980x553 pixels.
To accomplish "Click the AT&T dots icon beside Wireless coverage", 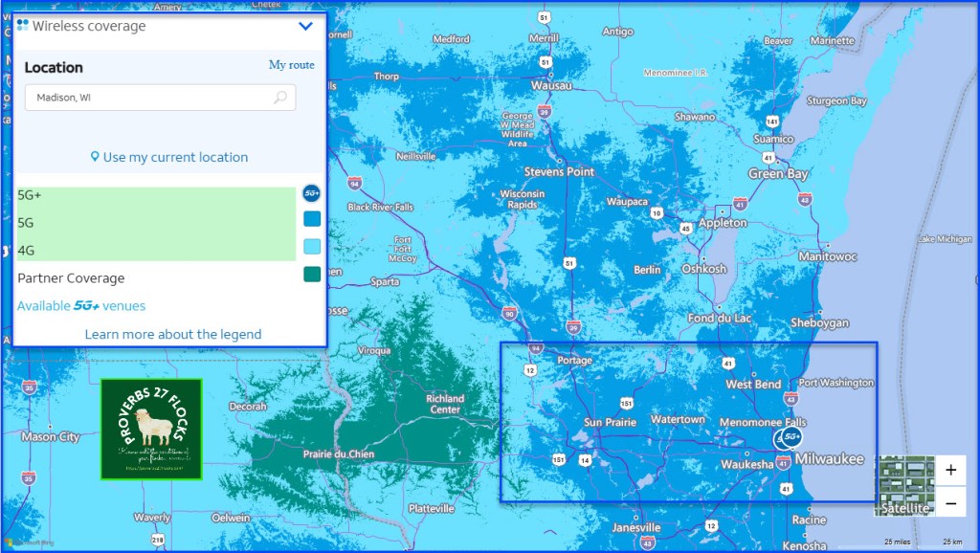I will pos(23,26).
